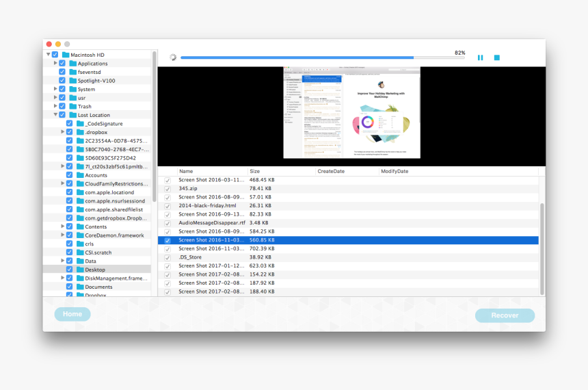
Task: Uncheck the Applications folder checkbox
Action: click(x=62, y=63)
